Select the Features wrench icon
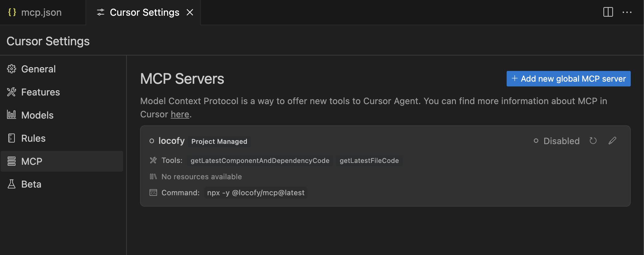 click(x=11, y=92)
